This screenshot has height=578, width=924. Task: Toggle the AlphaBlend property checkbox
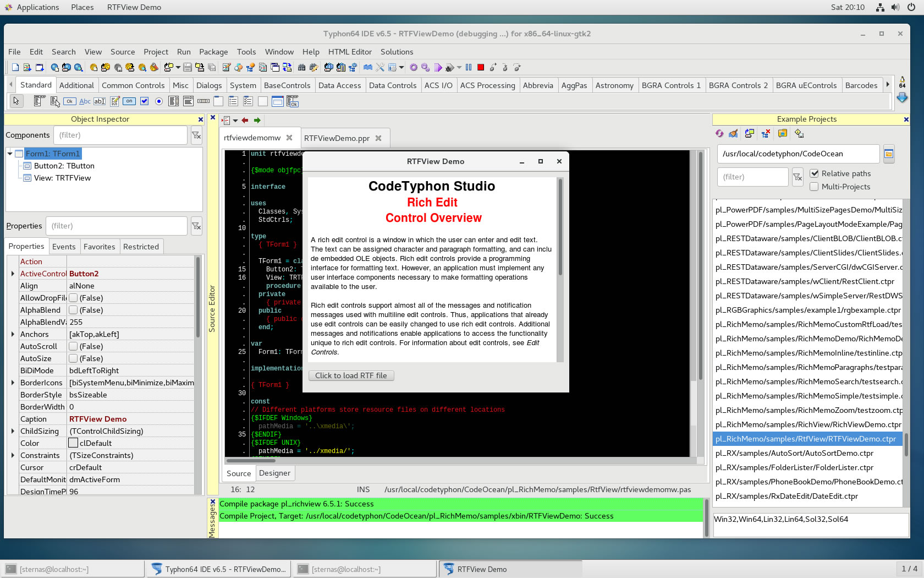tap(73, 310)
